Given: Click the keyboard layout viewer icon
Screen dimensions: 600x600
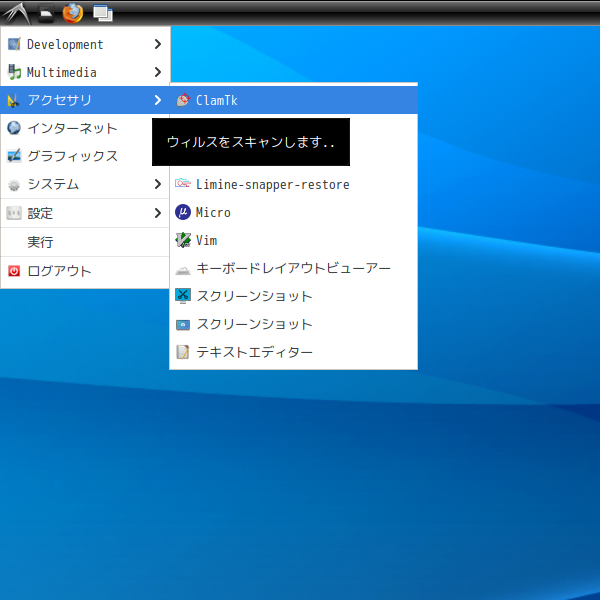Looking at the screenshot, I should tap(183, 271).
